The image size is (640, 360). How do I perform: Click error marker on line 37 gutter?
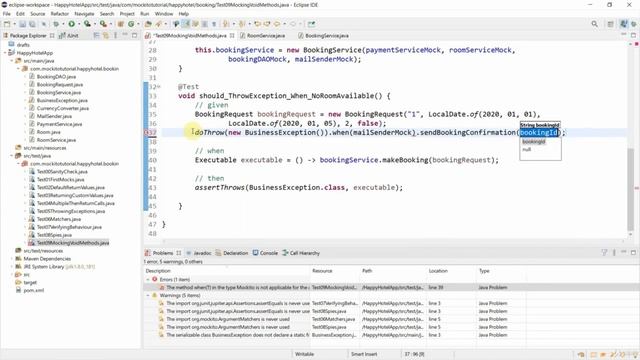coord(147,133)
